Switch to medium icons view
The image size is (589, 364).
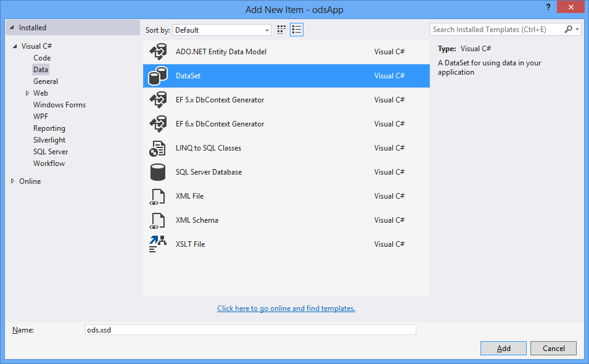[x=282, y=30]
